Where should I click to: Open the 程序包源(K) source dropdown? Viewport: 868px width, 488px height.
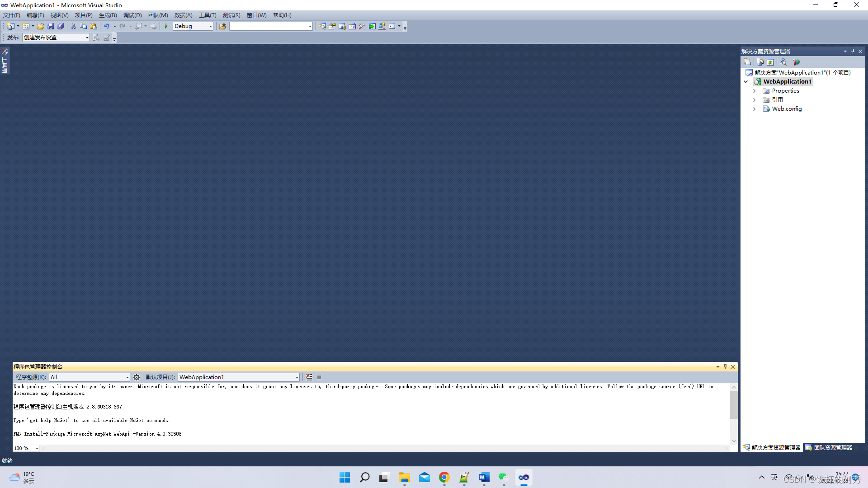tap(126, 377)
